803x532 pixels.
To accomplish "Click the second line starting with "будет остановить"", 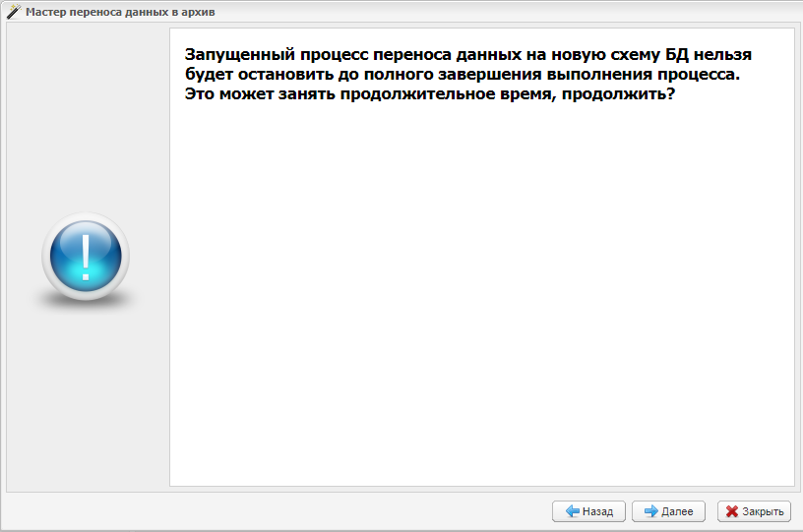I will [x=462, y=75].
